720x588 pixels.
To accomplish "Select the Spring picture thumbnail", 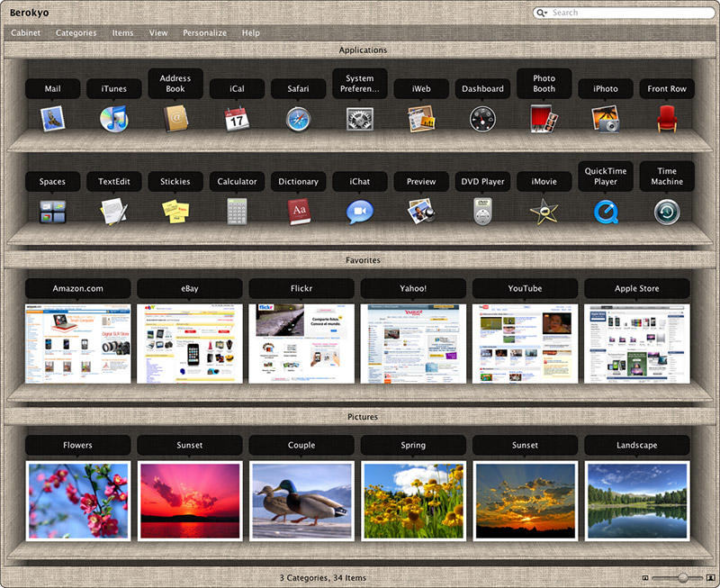I will (x=413, y=502).
